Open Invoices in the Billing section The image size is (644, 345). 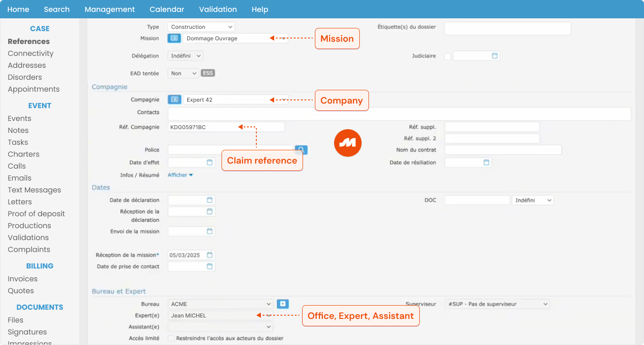23,279
